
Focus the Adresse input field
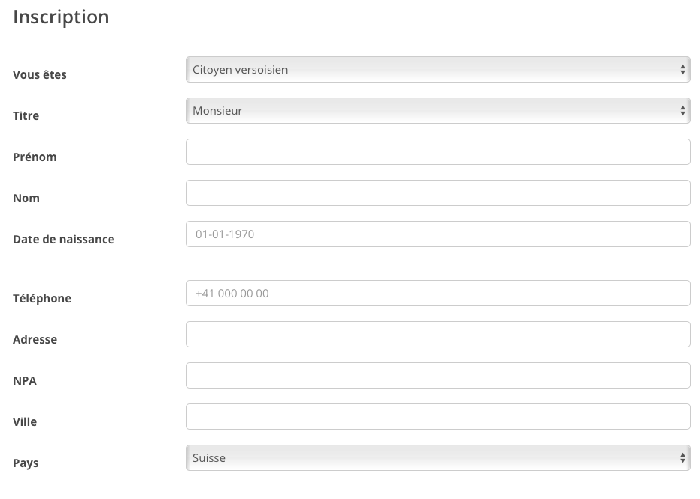click(438, 334)
